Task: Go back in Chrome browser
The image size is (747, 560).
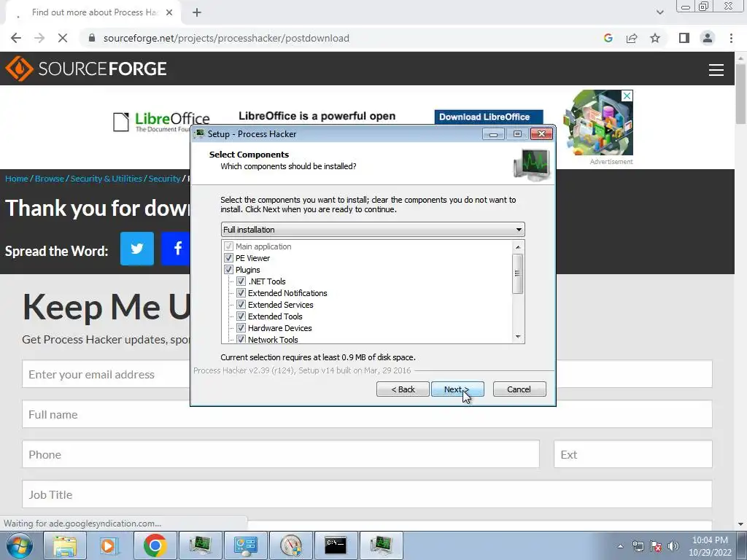Action: coord(16,38)
